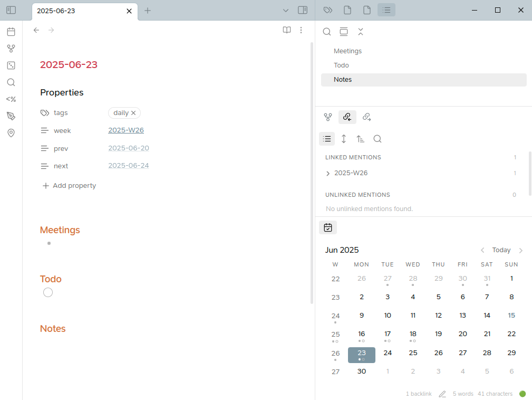Screen dimensions: 532x400
Task: Go to previous month chevron
Action: [482, 251]
